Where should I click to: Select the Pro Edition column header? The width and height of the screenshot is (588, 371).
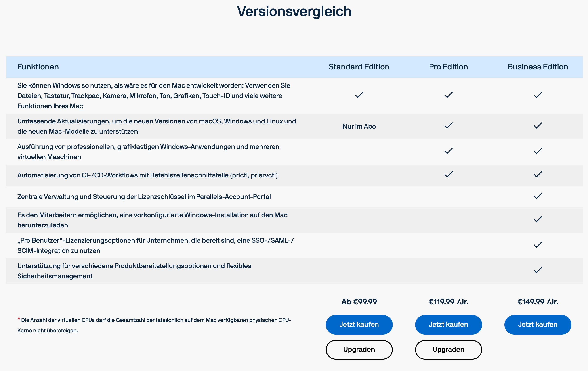[448, 67]
